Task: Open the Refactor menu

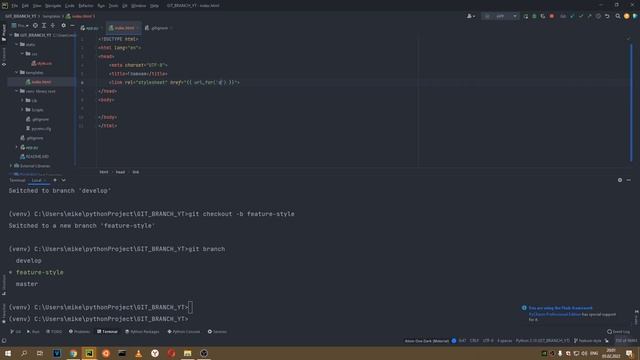Action: [x=86, y=6]
